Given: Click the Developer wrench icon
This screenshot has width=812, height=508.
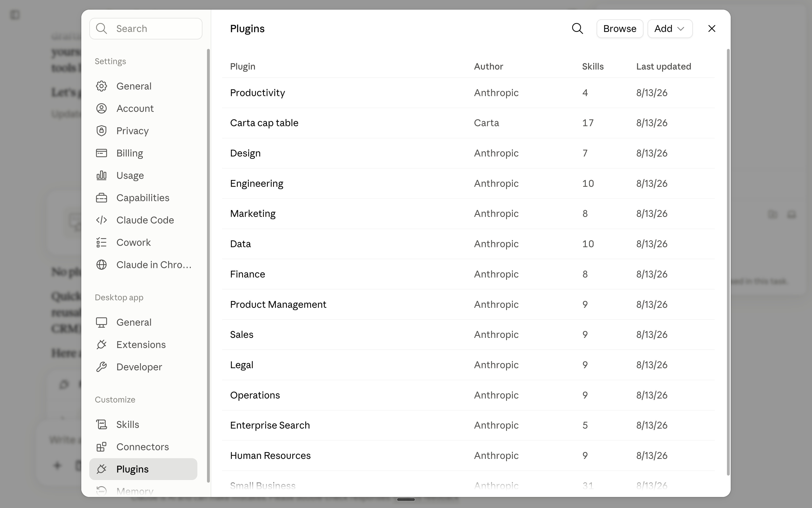Looking at the screenshot, I should [x=101, y=367].
